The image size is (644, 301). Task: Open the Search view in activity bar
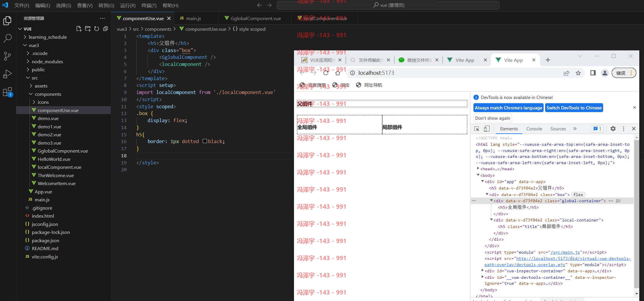click(7, 38)
